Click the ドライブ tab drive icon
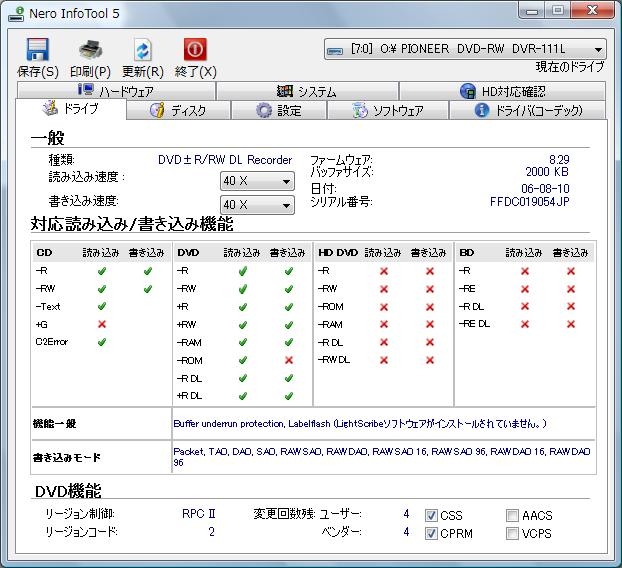Screen dimensions: 622x568 coord(50,108)
